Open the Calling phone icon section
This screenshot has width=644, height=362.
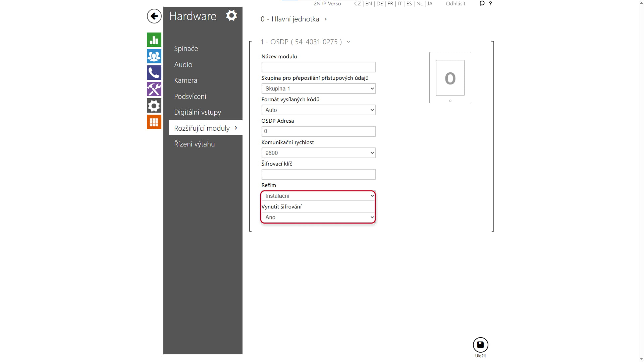[x=154, y=73]
